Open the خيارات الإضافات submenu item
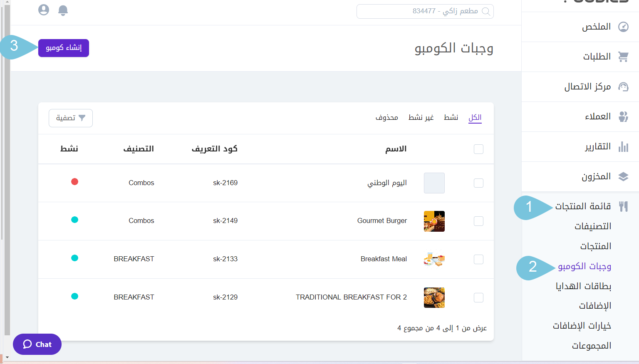 pyautogui.click(x=582, y=326)
